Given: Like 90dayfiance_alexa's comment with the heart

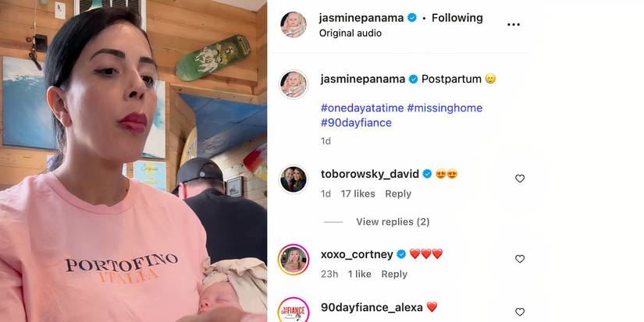Looking at the screenshot, I should coord(520,312).
